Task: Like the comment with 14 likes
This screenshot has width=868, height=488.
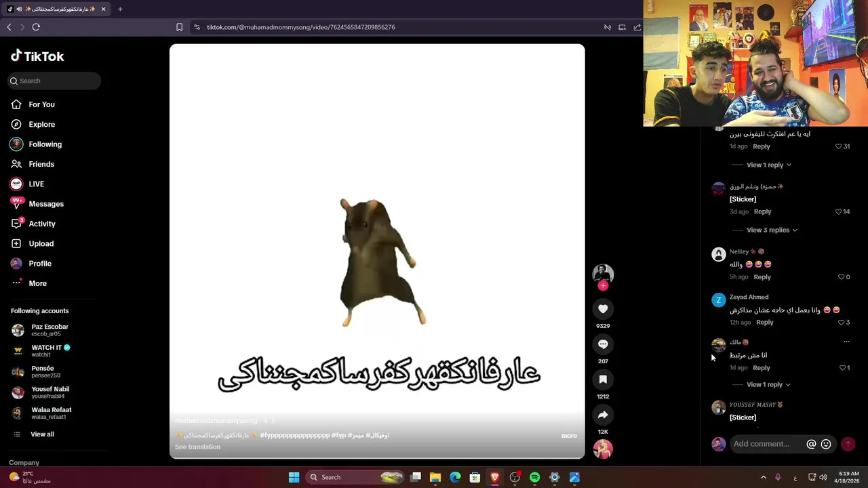Action: 839,211
